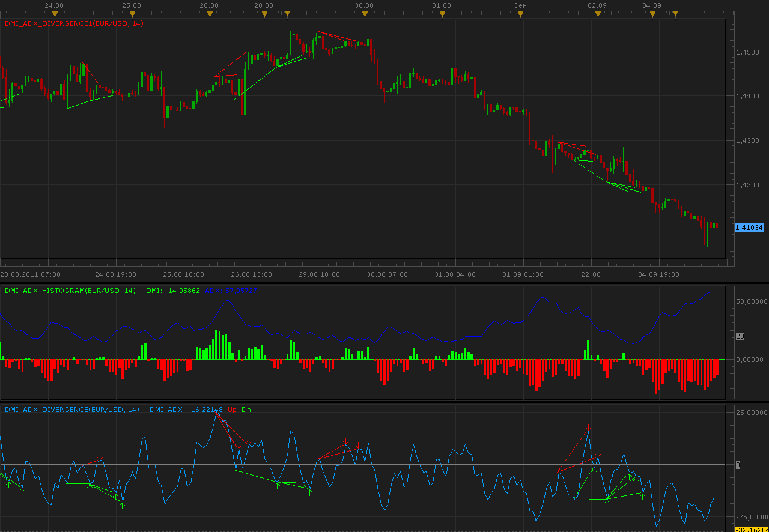Viewport: 769px width, 532px height.
Task: Click the 01.09 01:00 time axis label
Action: [x=523, y=274]
